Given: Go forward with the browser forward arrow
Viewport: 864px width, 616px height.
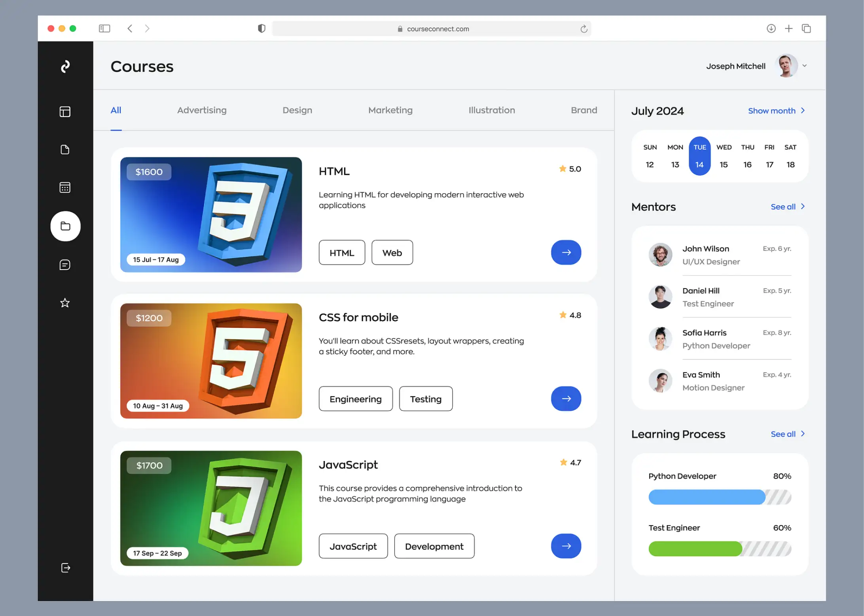Looking at the screenshot, I should pos(147,28).
